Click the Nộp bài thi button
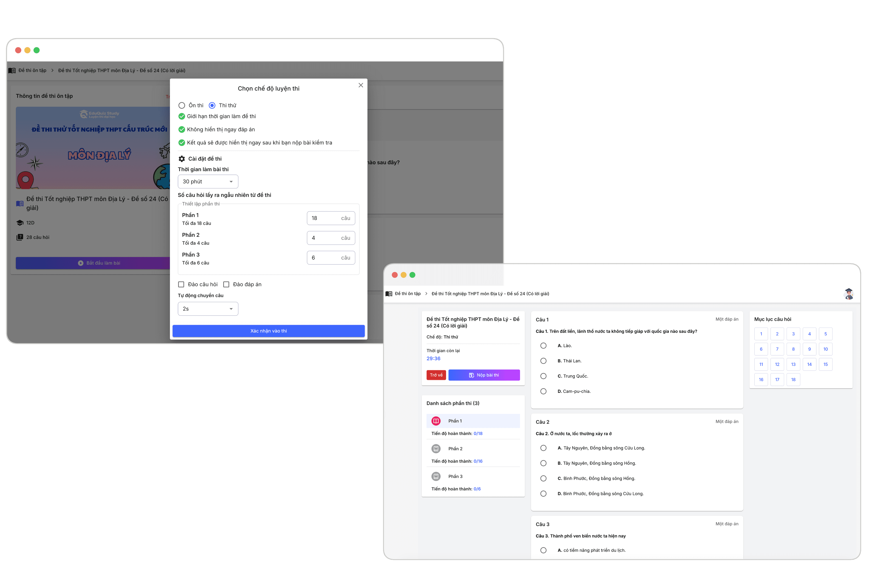Screen dimensions: 882x588 (x=484, y=375)
